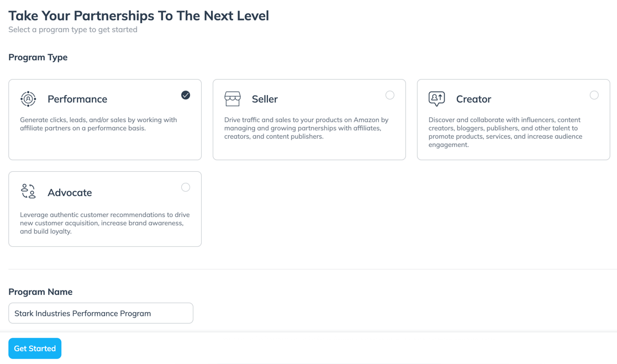This screenshot has height=364, width=617.
Task: Click the Performance card title
Action: (77, 99)
